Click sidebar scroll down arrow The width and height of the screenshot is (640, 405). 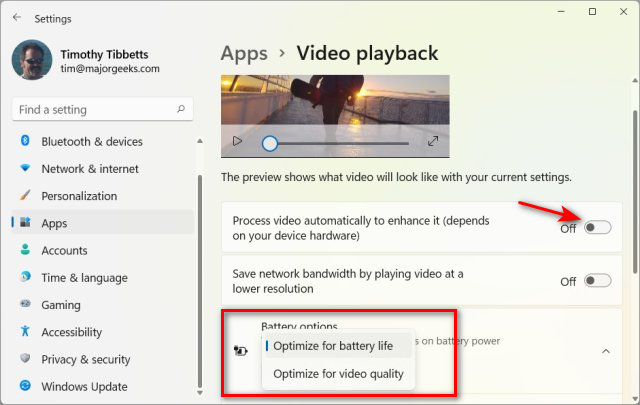click(200, 392)
